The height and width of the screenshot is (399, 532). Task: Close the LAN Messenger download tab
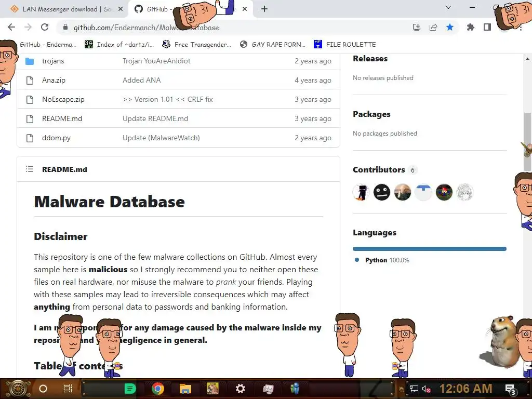tap(121, 9)
